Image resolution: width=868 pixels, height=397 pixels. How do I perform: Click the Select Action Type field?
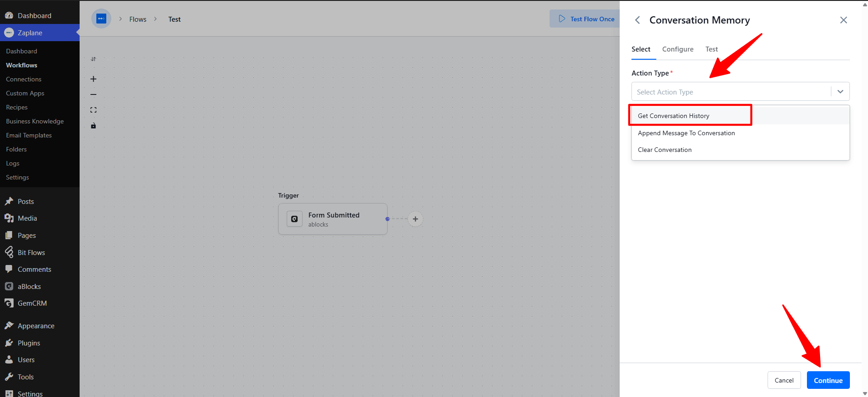click(740, 91)
